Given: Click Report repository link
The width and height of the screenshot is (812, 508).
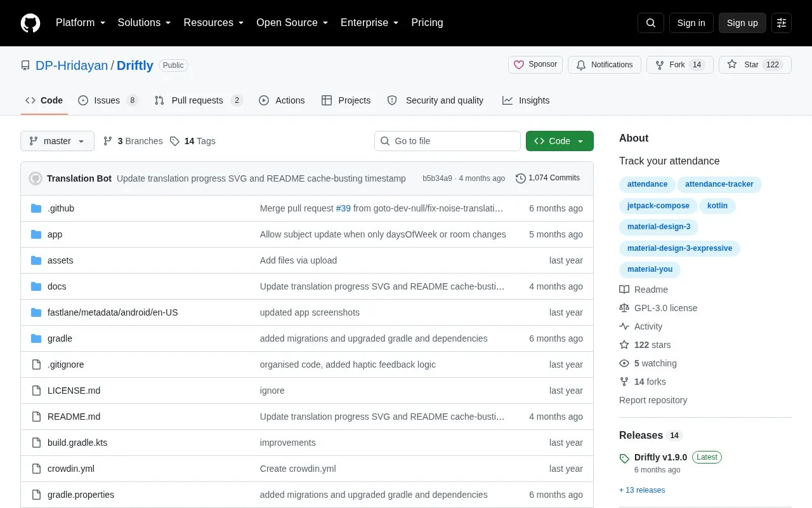Looking at the screenshot, I should click(653, 400).
